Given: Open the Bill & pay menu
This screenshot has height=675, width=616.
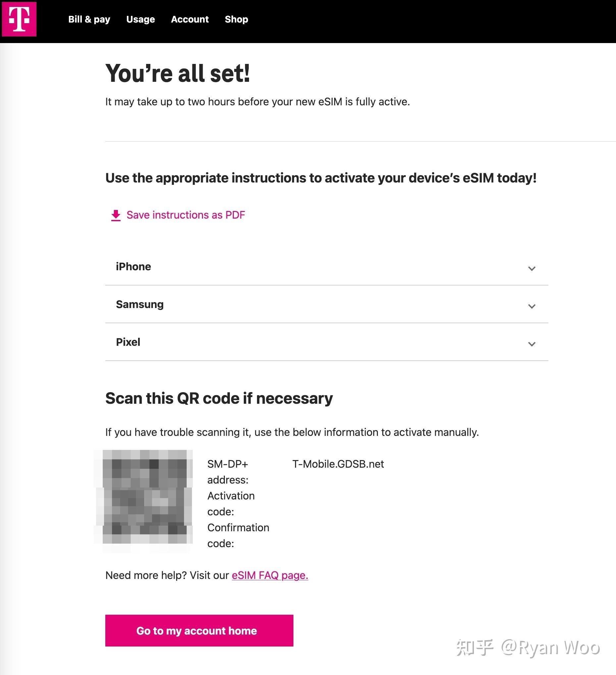Looking at the screenshot, I should pyautogui.click(x=89, y=20).
